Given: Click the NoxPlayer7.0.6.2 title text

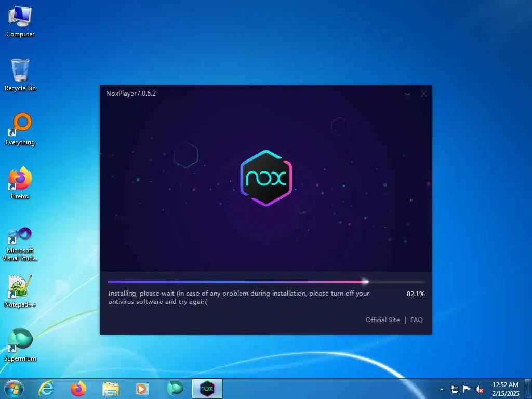Looking at the screenshot, I should click(131, 94).
